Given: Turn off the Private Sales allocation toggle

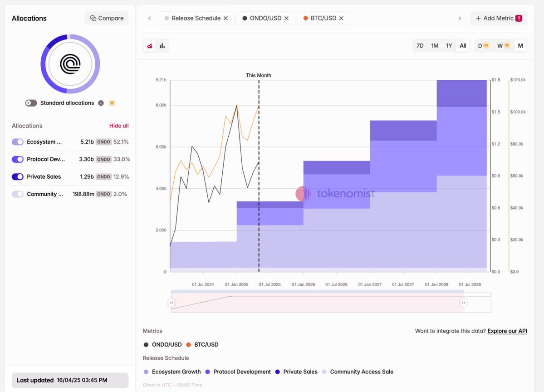Looking at the screenshot, I should 18,177.
